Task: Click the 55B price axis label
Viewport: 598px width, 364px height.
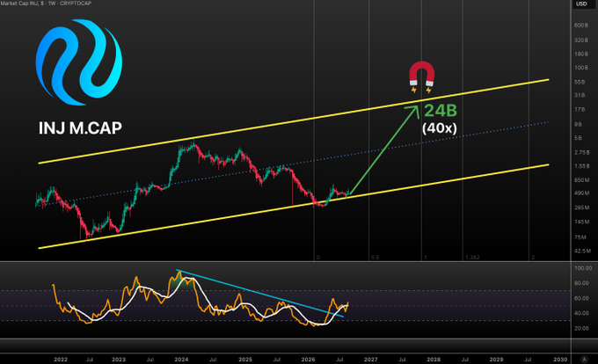Action: coord(580,82)
